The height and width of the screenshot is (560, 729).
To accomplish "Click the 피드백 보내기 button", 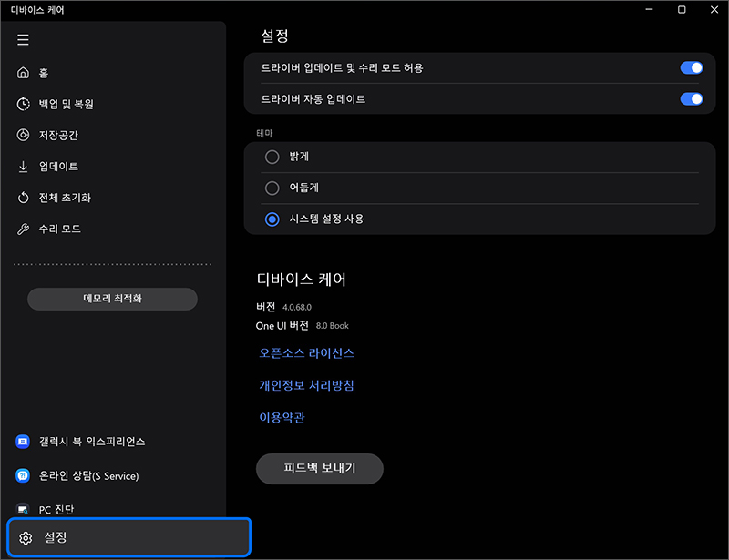I will (319, 468).
